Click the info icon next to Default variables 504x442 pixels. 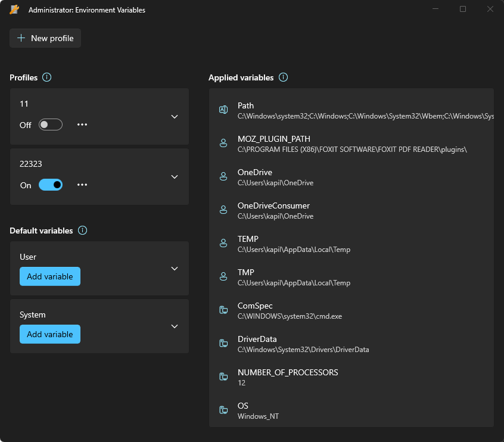83,231
